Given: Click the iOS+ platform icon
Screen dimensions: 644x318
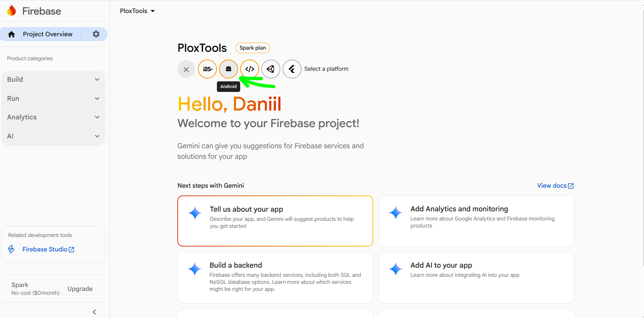Looking at the screenshot, I should click(207, 69).
